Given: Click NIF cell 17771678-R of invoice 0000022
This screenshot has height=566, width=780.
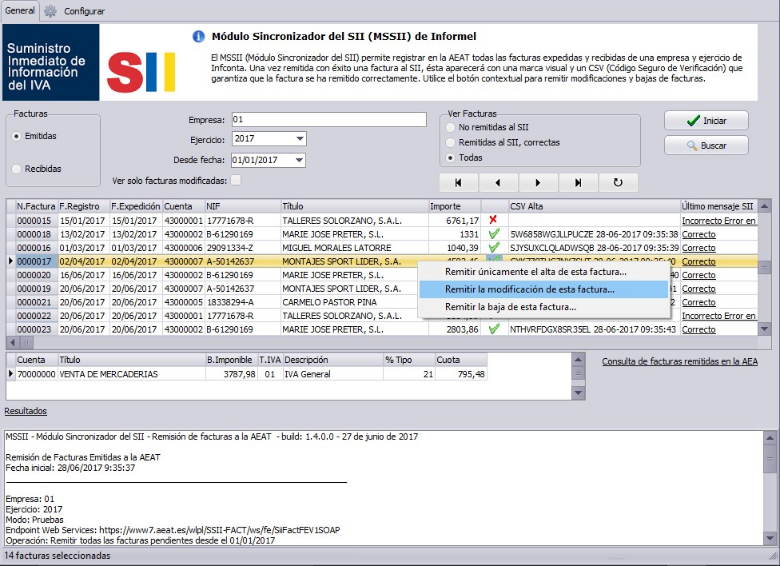Looking at the screenshot, I should [x=243, y=315].
